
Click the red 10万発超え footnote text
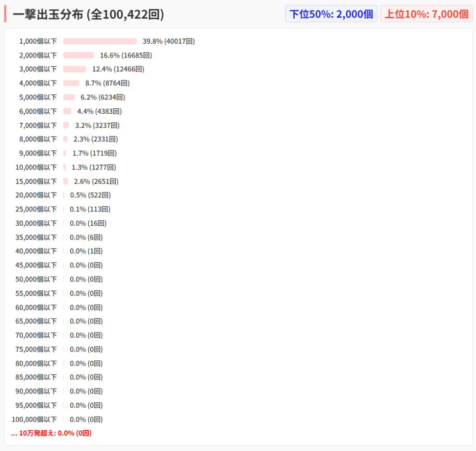(x=51, y=433)
